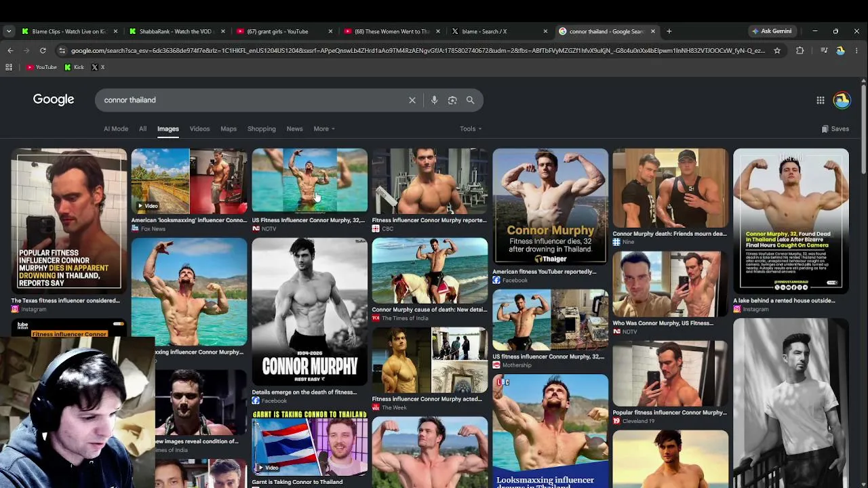
Task: Open the Google apps grid
Action: (821, 100)
